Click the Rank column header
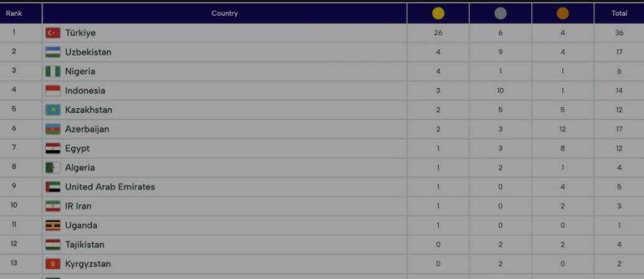 pyautogui.click(x=14, y=13)
